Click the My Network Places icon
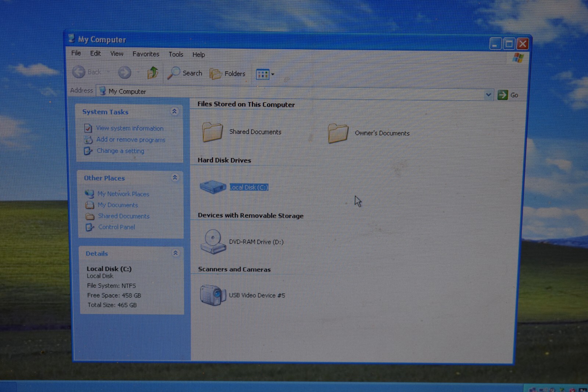This screenshot has width=588, height=392. [89, 194]
